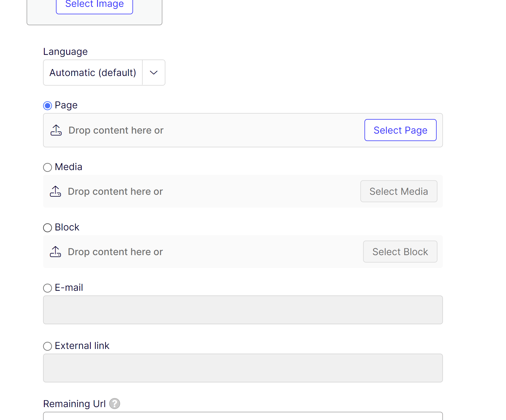The width and height of the screenshot is (506, 420).
Task: Select the Media radio button
Action: pyautogui.click(x=47, y=167)
